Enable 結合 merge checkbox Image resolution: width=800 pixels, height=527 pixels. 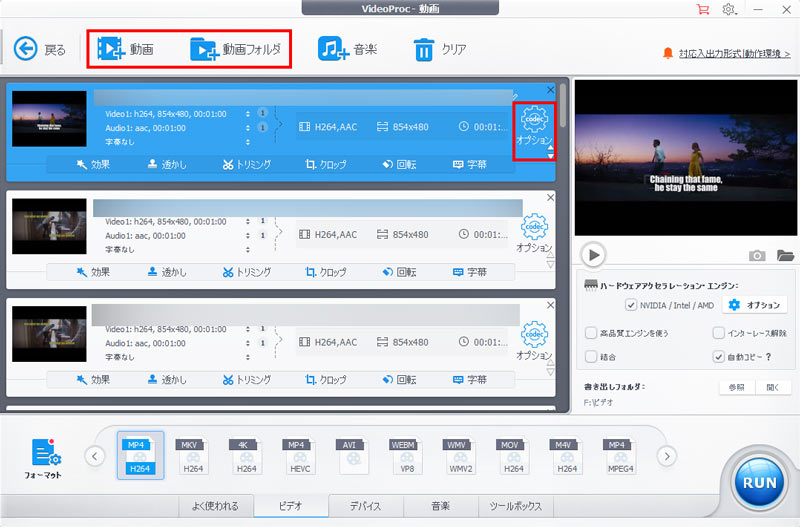591,357
